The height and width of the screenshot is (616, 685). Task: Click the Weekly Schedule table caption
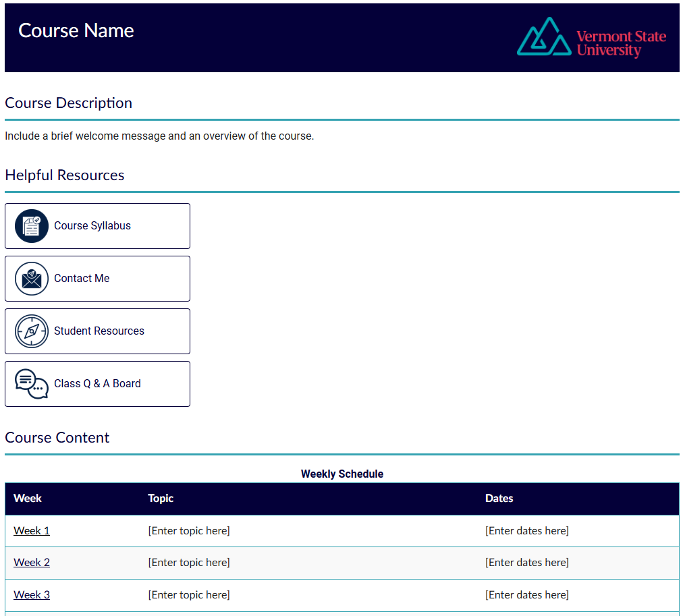pos(342,474)
